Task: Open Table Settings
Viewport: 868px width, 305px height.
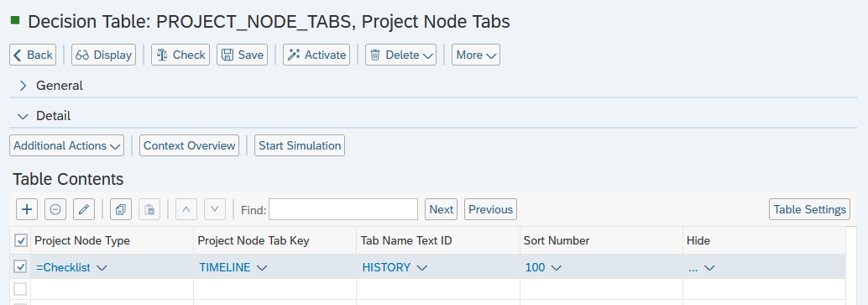Action: click(x=809, y=209)
